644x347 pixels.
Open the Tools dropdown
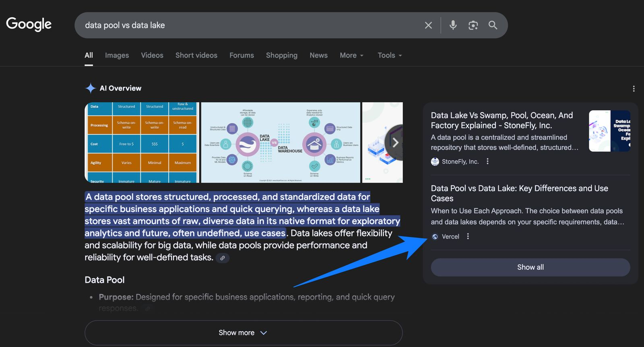coord(389,56)
